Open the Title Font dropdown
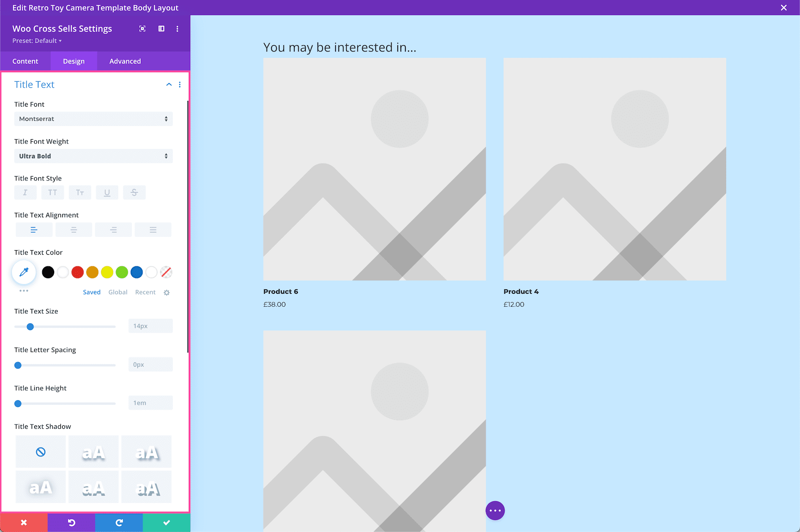Viewport: 800px width, 532px height. pyautogui.click(x=93, y=119)
